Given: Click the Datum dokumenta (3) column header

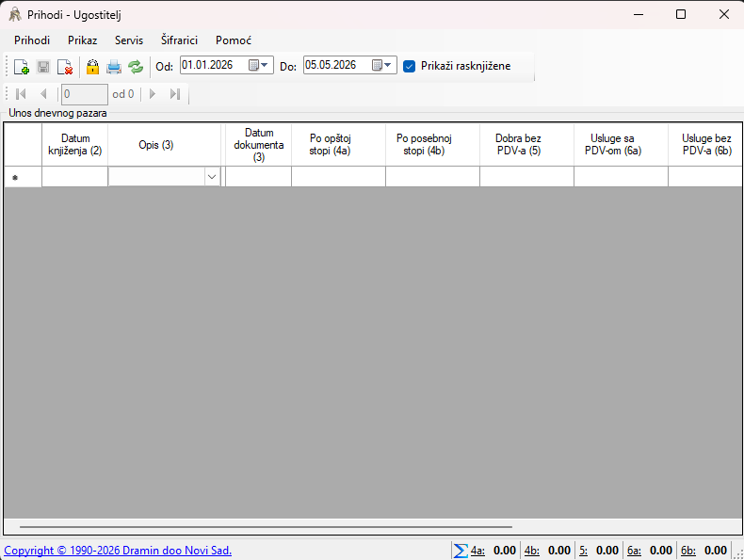Looking at the screenshot, I should tap(259, 145).
